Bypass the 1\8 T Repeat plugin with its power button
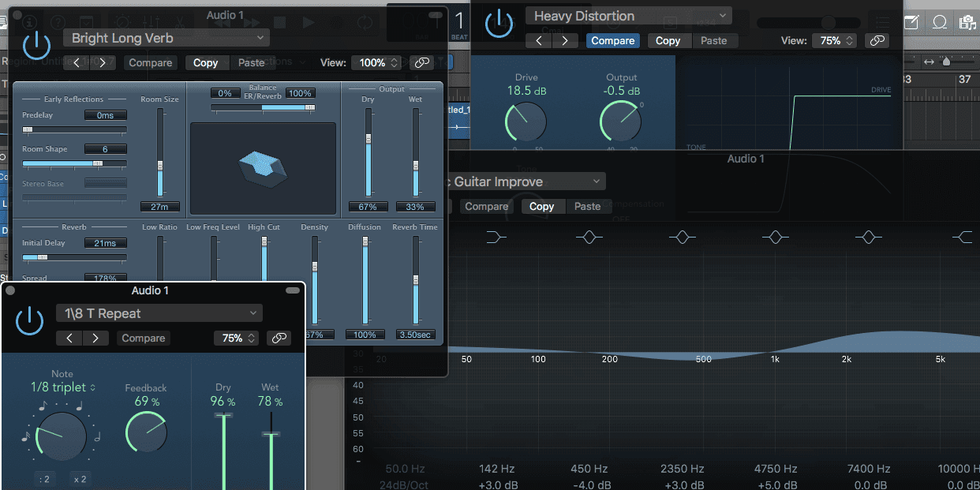This screenshot has height=490, width=980. click(x=29, y=321)
